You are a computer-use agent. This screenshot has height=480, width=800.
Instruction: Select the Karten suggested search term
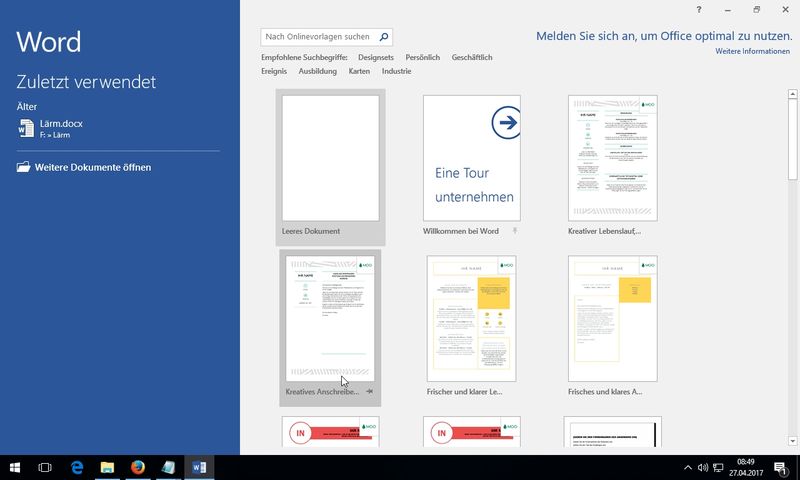359,71
